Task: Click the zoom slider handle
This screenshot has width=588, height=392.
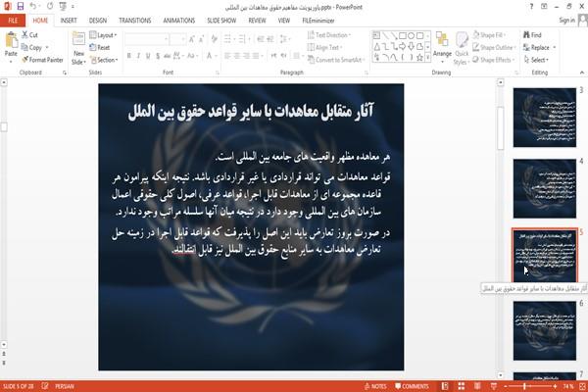Action: (524, 386)
